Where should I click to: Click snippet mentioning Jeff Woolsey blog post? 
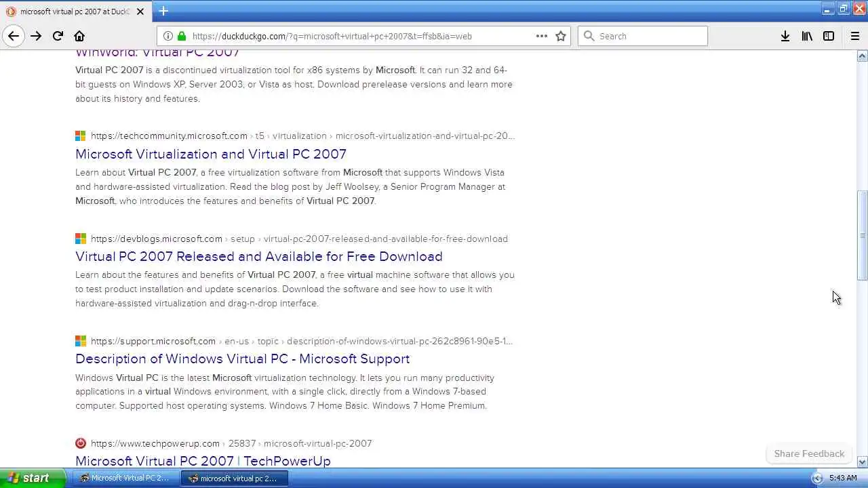(290, 186)
